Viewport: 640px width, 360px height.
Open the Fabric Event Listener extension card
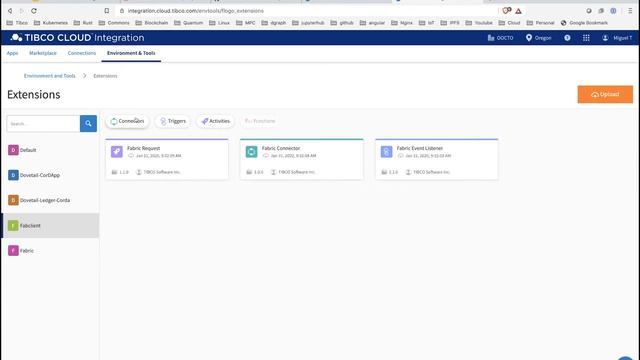pos(437,159)
